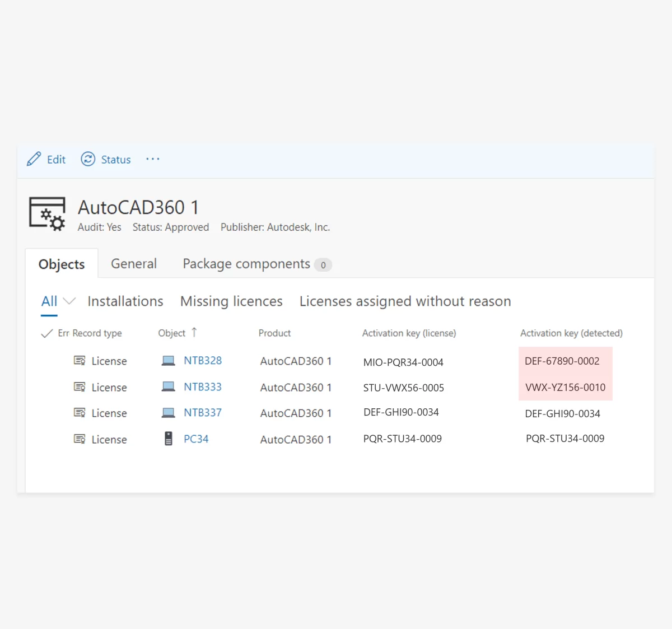Open the Package components tab
Image resolution: width=672 pixels, height=629 pixels.
(246, 264)
